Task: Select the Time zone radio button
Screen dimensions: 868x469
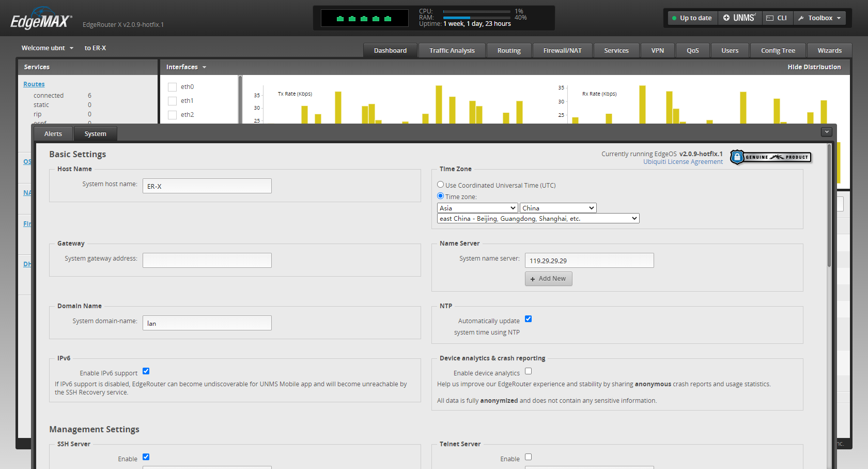Action: tap(441, 196)
